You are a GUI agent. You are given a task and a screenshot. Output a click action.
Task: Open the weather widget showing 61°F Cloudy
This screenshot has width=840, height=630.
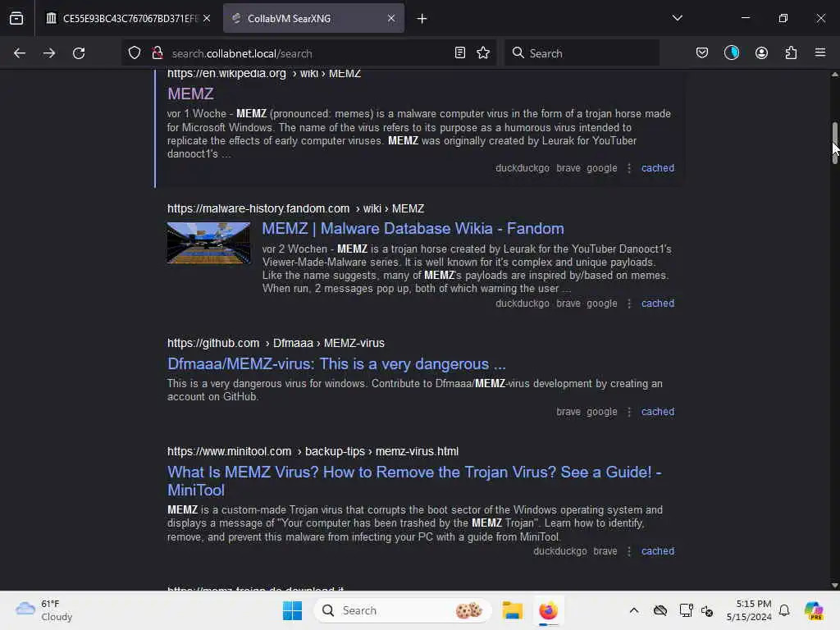click(44, 610)
